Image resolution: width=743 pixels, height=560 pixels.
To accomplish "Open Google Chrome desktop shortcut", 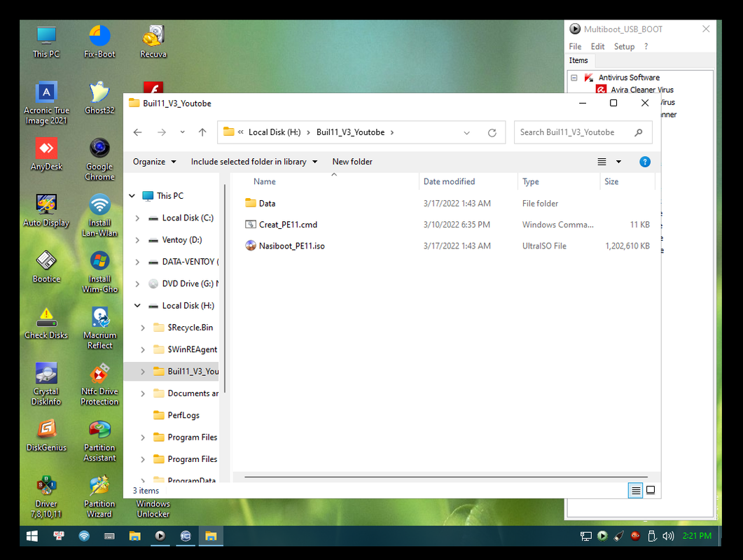I will coord(99,159).
